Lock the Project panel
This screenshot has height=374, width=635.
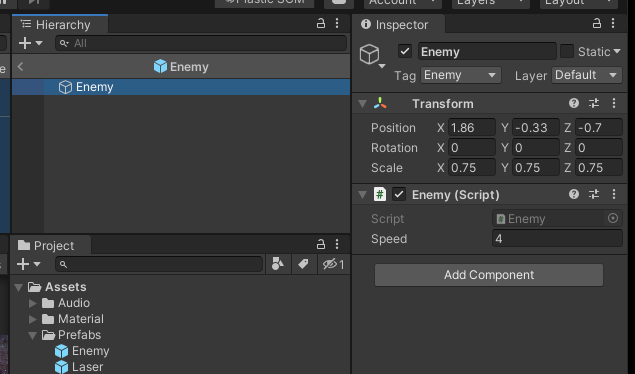[x=321, y=244]
